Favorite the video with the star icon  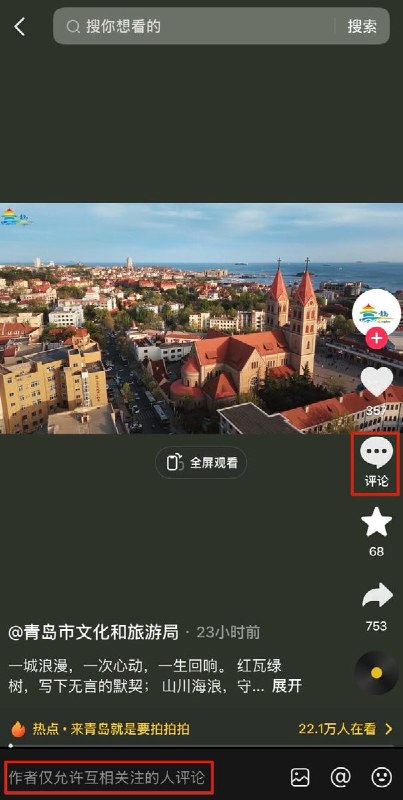pos(376,522)
